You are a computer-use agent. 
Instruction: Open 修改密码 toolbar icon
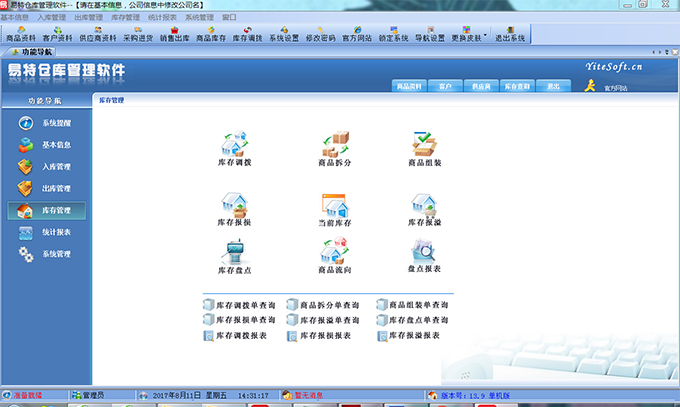click(x=320, y=34)
